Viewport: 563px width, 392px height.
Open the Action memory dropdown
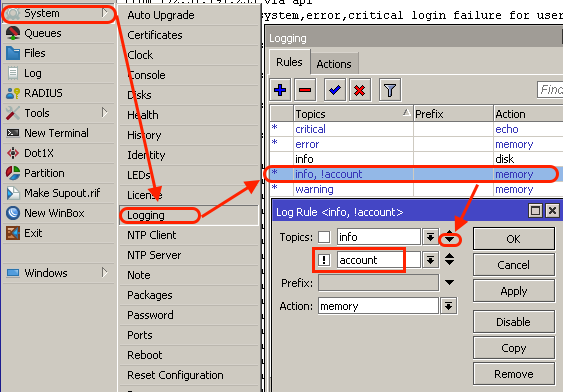[x=448, y=306]
